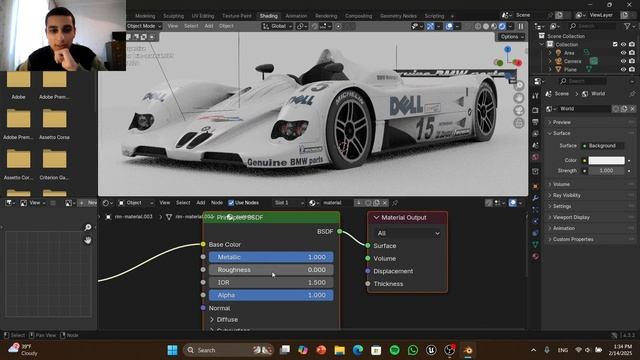Open the Object Mode dropdown

click(144, 26)
